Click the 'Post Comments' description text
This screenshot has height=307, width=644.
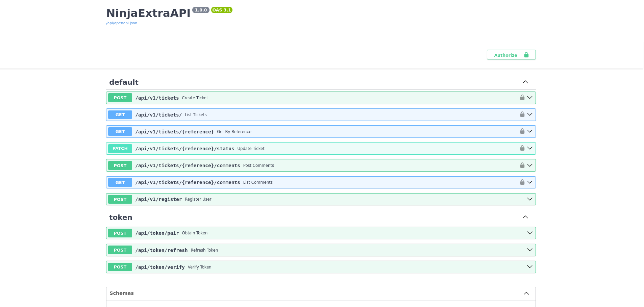pos(258,165)
